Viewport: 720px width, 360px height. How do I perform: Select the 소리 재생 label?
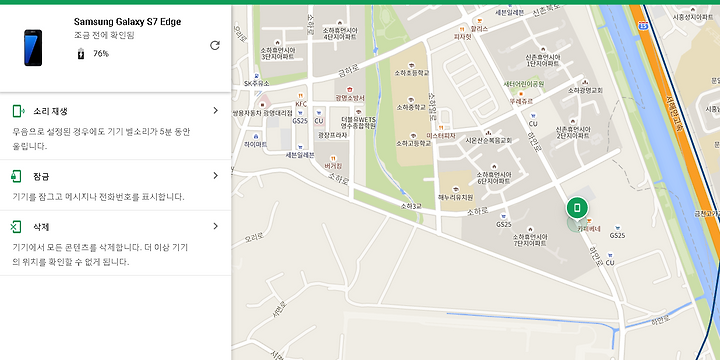tap(51, 112)
